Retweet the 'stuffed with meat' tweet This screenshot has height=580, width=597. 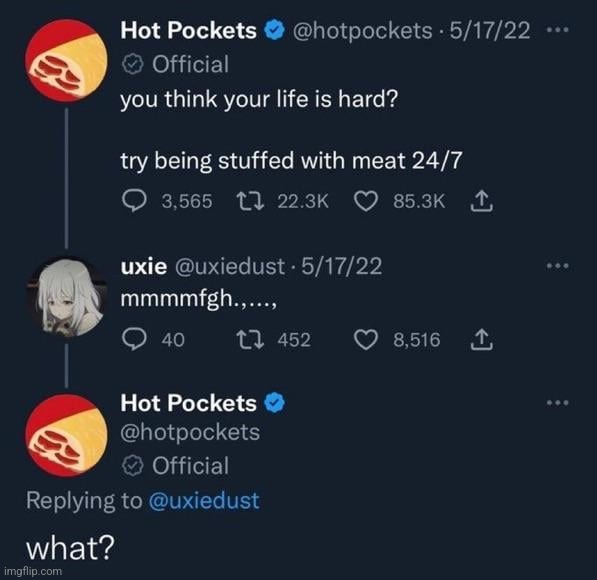tap(250, 201)
